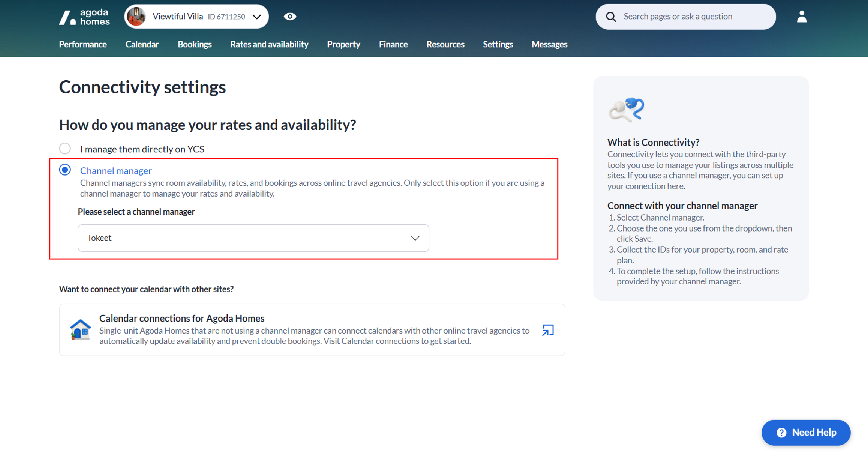
Task: Click Want to connect your calendar with other sites? text
Action: pos(146,289)
